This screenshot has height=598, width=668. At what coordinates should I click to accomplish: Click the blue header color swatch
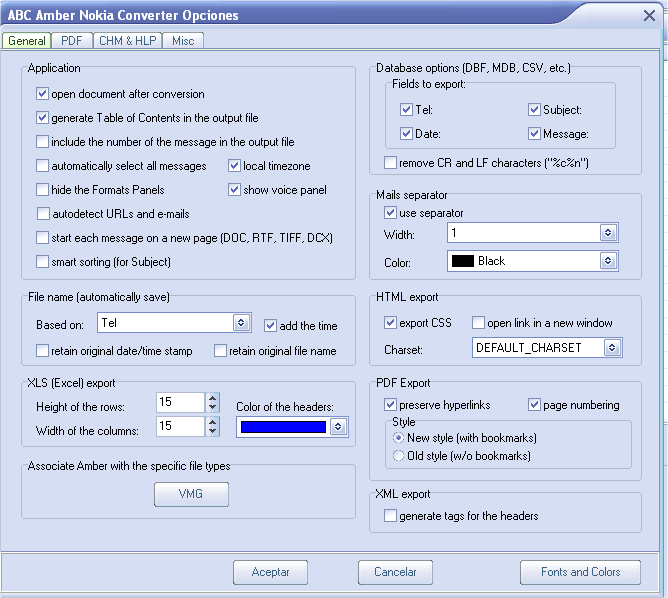tap(283, 427)
